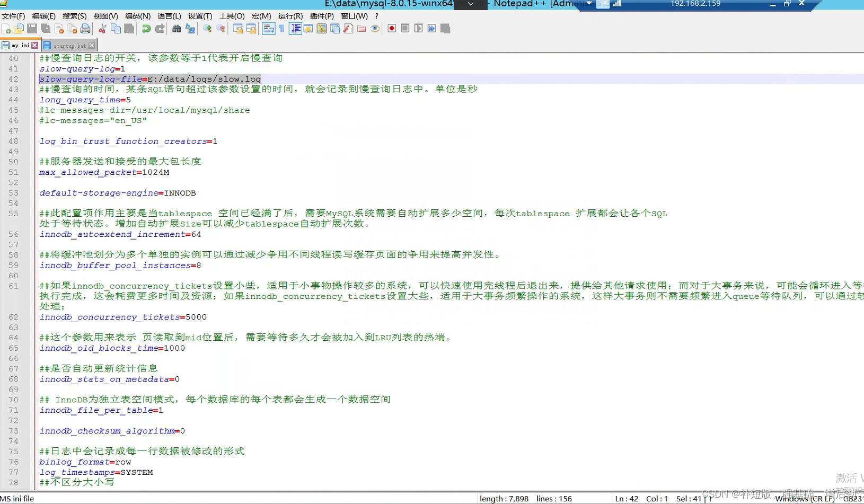Show the Document Map panel icon

[322, 29]
